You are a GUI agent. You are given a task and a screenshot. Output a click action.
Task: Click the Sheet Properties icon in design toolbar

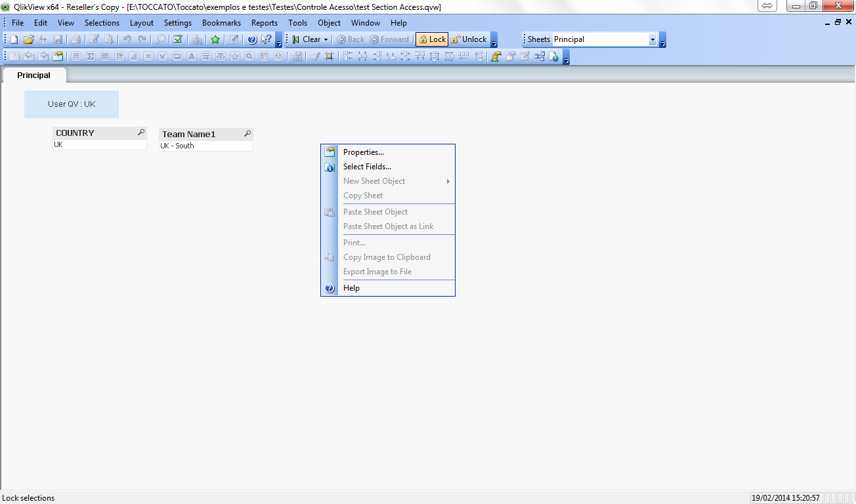pos(58,56)
